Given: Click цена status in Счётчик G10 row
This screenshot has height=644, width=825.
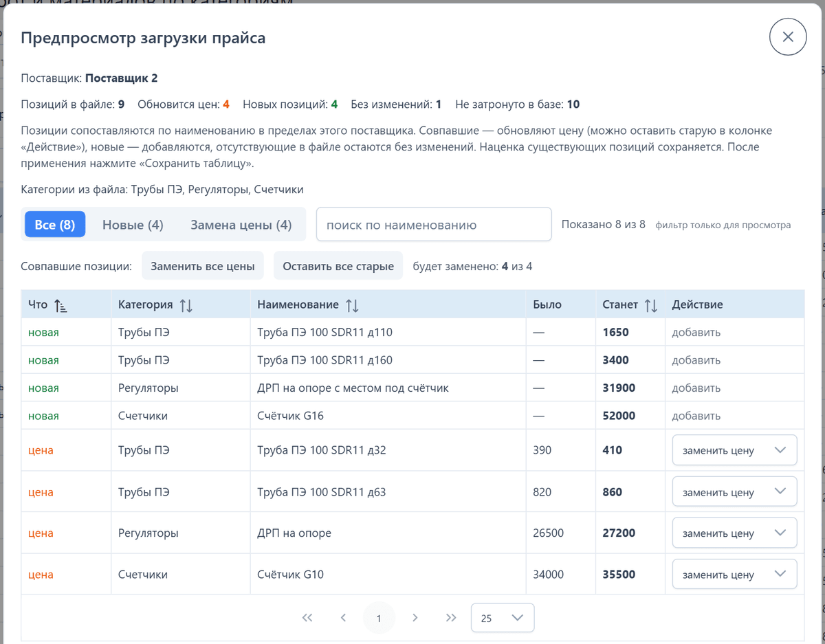Looking at the screenshot, I should [41, 575].
